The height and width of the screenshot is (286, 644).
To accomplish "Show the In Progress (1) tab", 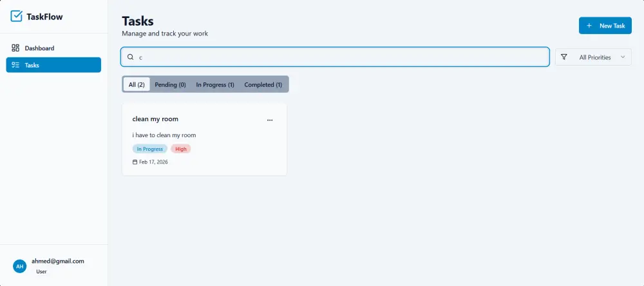I will point(215,84).
